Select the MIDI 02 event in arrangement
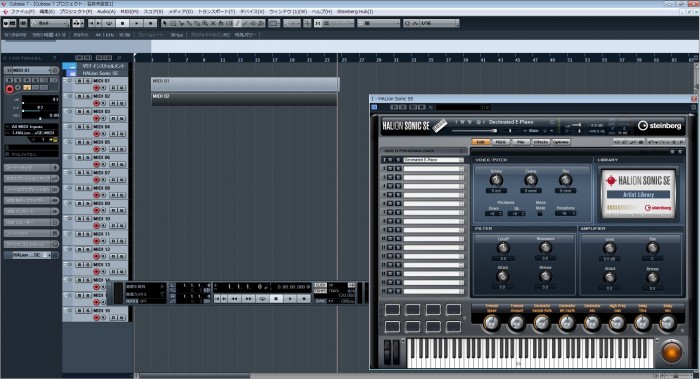The width and height of the screenshot is (700, 379). (x=244, y=99)
